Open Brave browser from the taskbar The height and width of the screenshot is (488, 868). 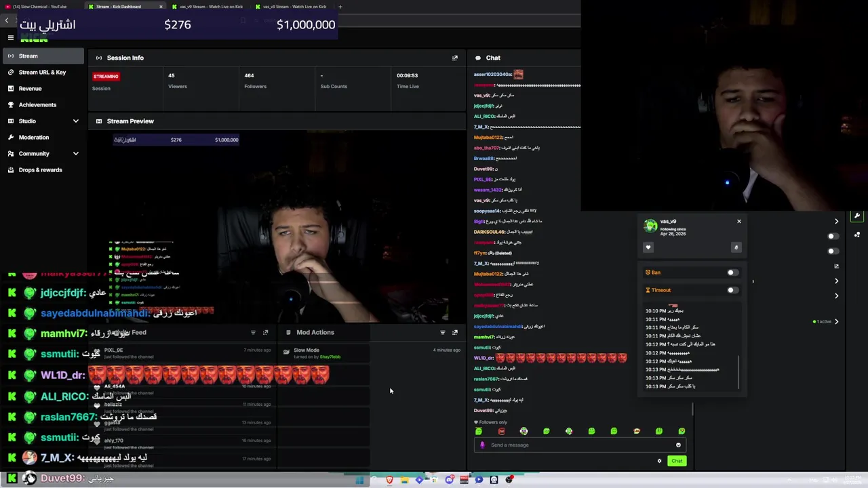point(390,480)
